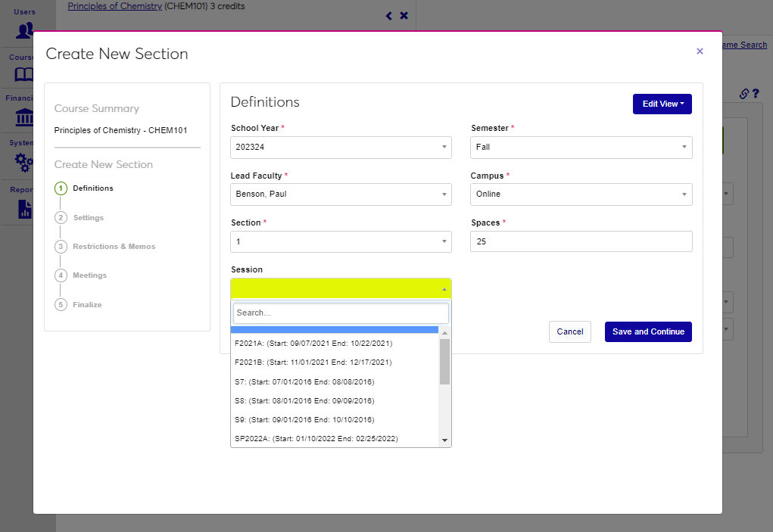
Task: Open the Reports document icon
Action: pyautogui.click(x=24, y=209)
